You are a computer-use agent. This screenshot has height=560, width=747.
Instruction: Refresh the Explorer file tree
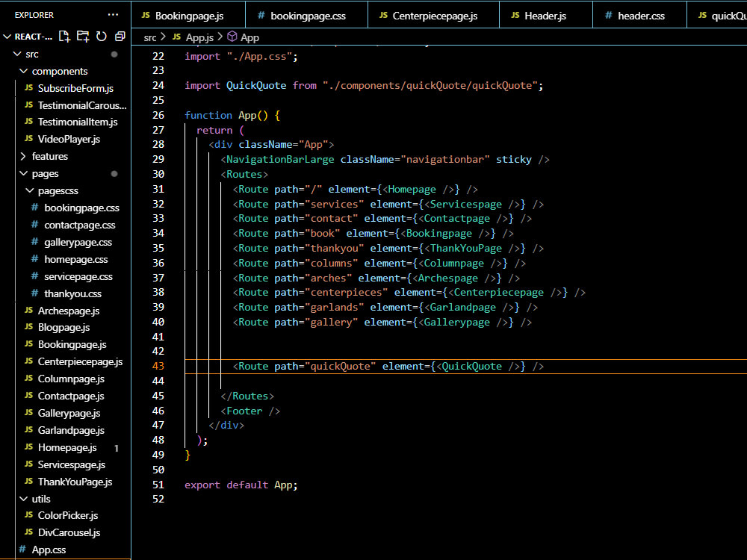pyautogui.click(x=101, y=36)
